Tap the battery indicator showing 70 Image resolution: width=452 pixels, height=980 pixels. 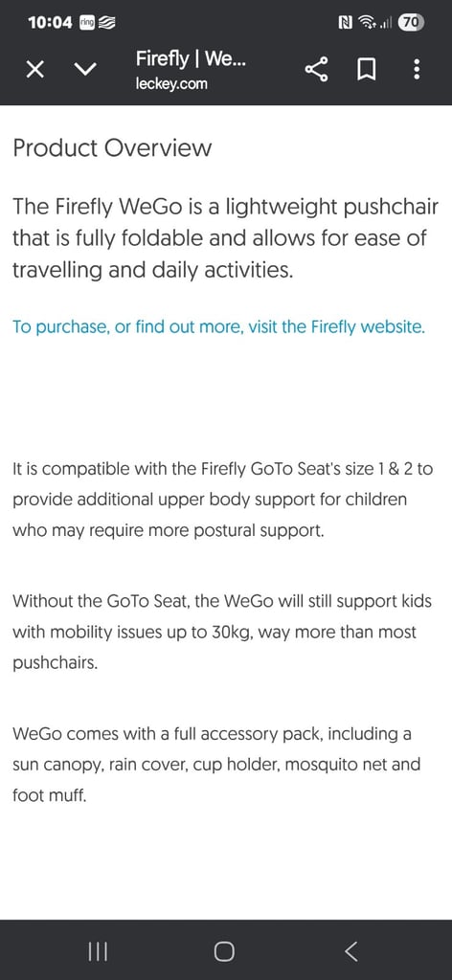click(x=412, y=23)
